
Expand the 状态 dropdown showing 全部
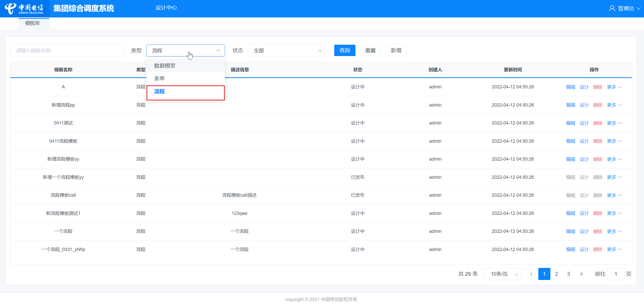click(287, 50)
